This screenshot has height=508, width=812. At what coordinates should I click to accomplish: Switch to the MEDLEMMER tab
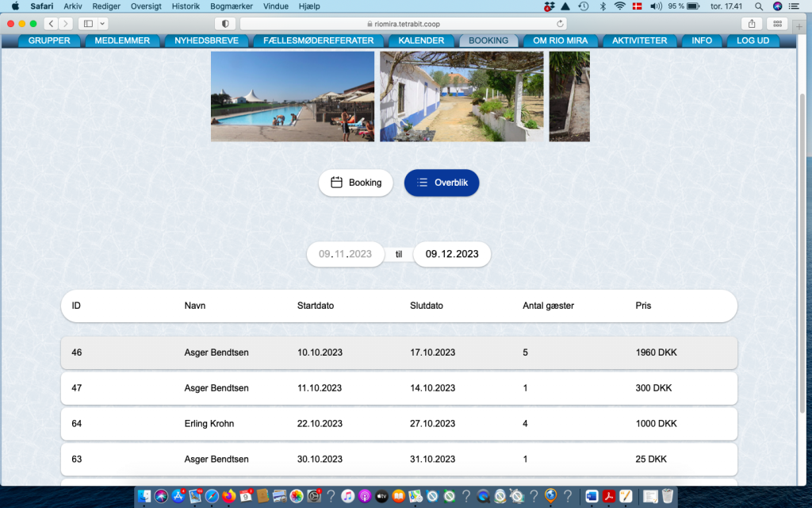122,40
